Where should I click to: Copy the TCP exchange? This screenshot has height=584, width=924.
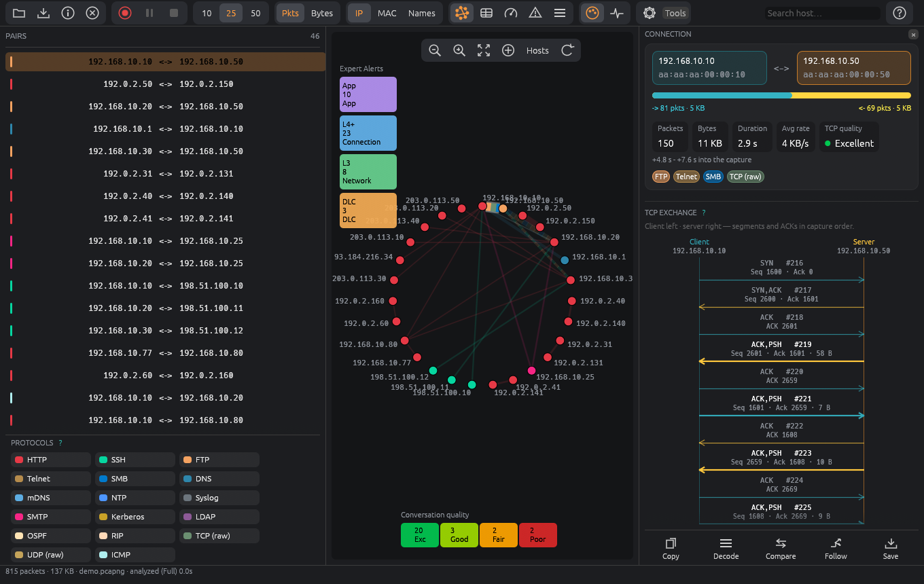[x=671, y=549]
